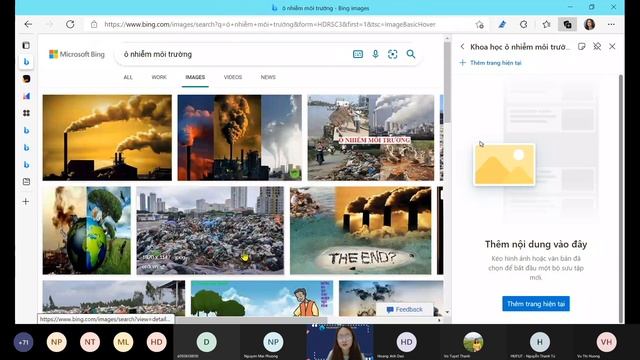
Task: Toggle the Collections icon in the toolbar
Action: point(567,24)
